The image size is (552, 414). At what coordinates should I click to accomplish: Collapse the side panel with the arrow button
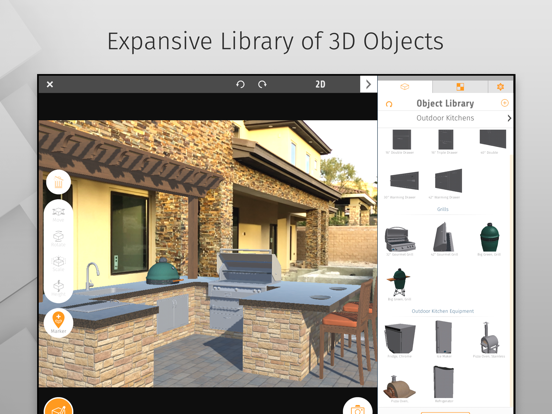(x=368, y=84)
